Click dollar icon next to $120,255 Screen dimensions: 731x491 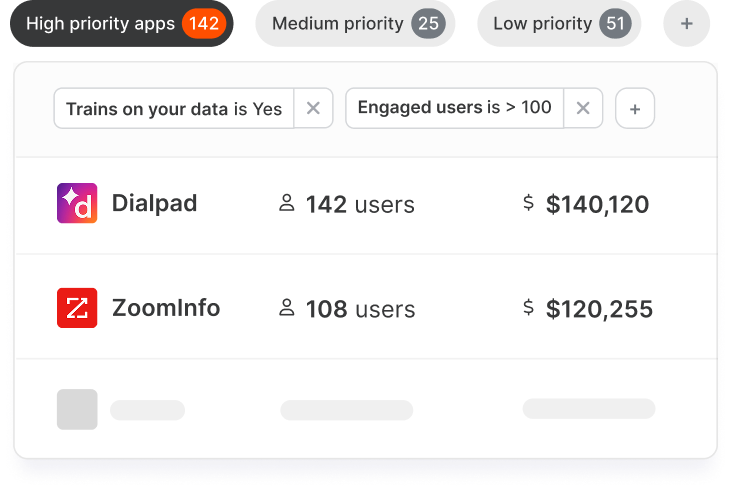tap(528, 307)
